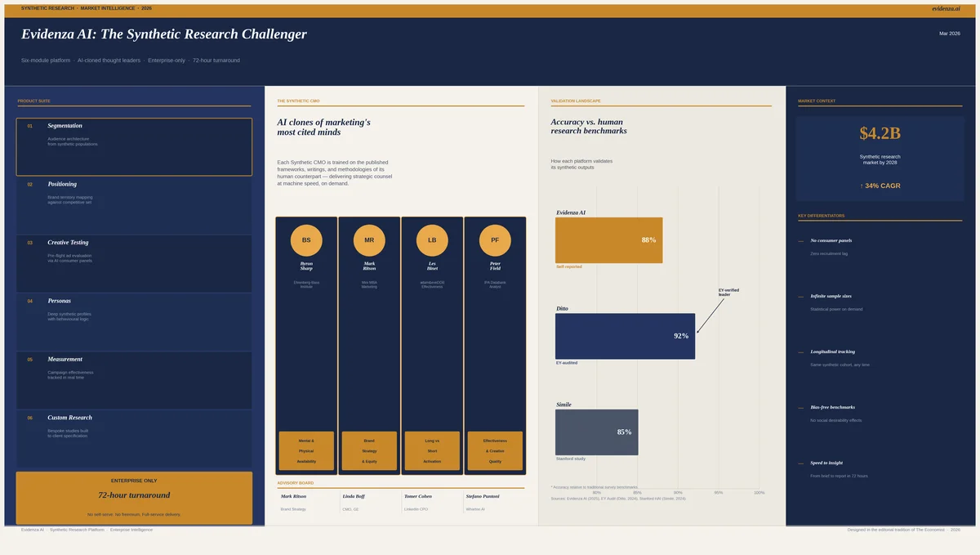Click 'Six-module platform' subtitle text
Image resolution: width=980 pixels, height=555 pixels.
[x=46, y=60]
